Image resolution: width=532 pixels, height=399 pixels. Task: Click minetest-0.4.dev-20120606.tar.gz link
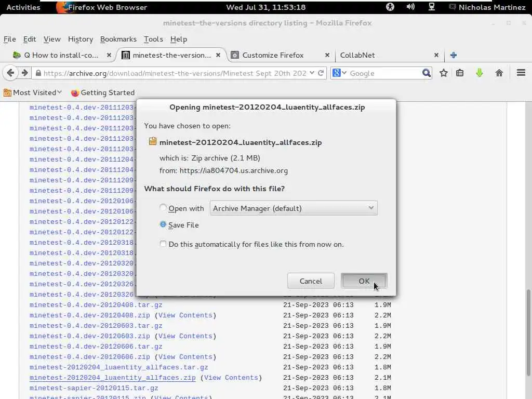[x=96, y=347]
